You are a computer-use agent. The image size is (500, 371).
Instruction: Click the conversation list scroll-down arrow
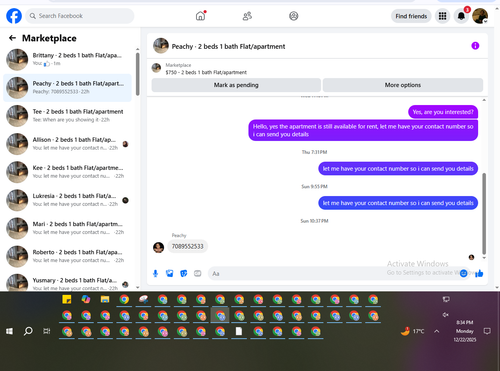[137, 287]
